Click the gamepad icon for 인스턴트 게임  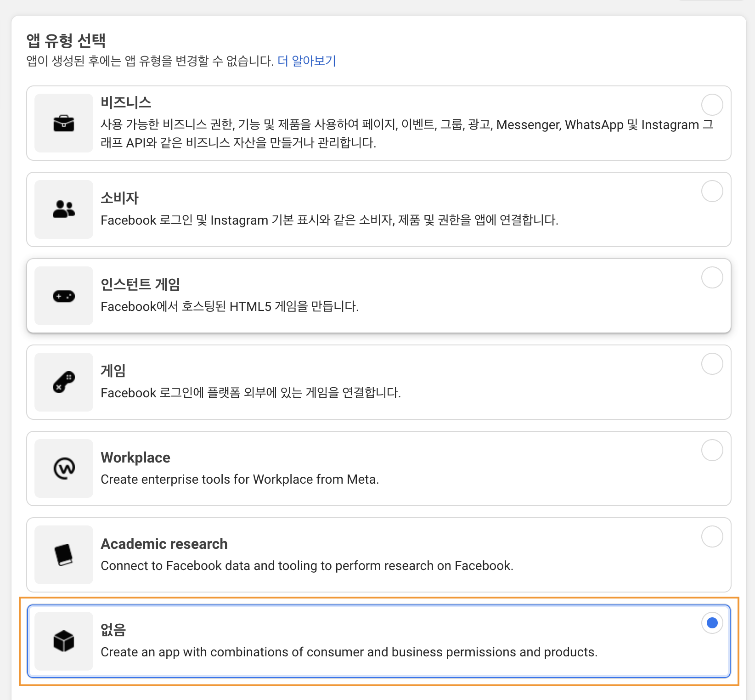[64, 296]
